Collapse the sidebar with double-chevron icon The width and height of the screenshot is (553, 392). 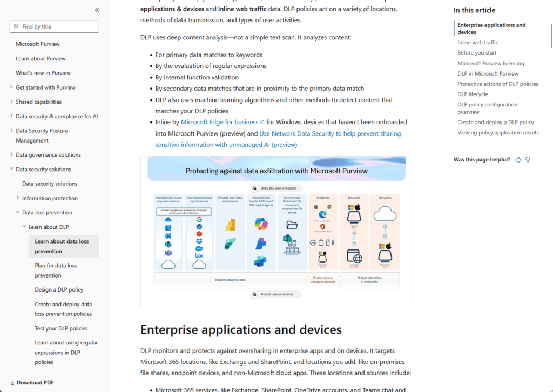pyautogui.click(x=97, y=10)
